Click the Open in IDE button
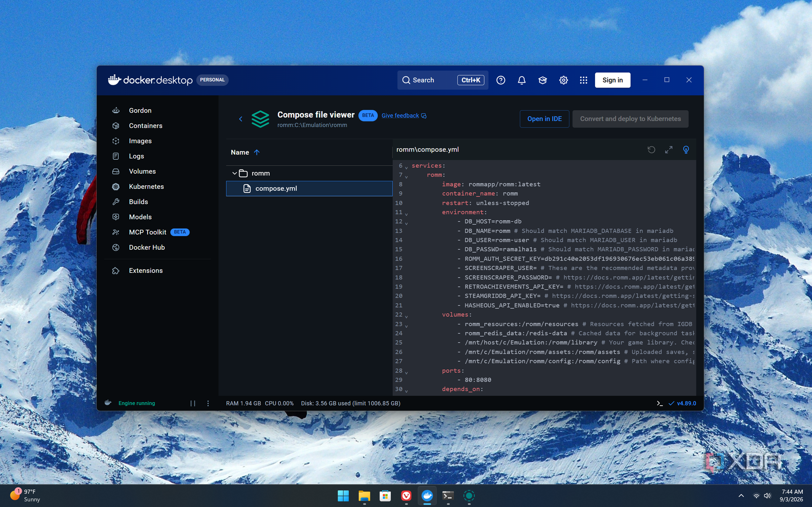The width and height of the screenshot is (812, 507). pos(544,119)
